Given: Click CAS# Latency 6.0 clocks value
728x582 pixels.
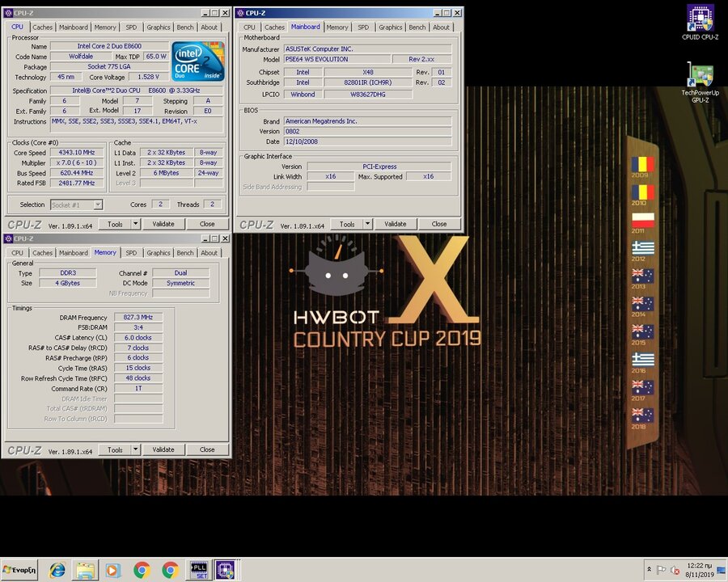Looking at the screenshot, I should tap(138, 337).
